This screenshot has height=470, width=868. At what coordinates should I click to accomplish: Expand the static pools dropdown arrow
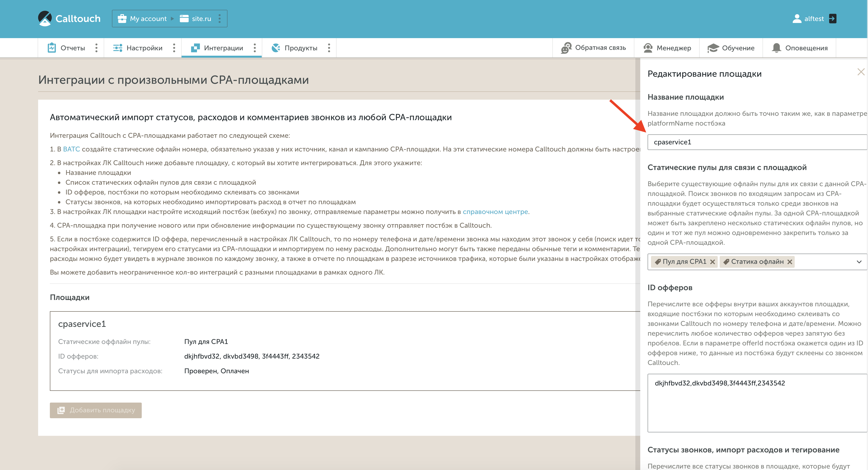click(x=859, y=262)
